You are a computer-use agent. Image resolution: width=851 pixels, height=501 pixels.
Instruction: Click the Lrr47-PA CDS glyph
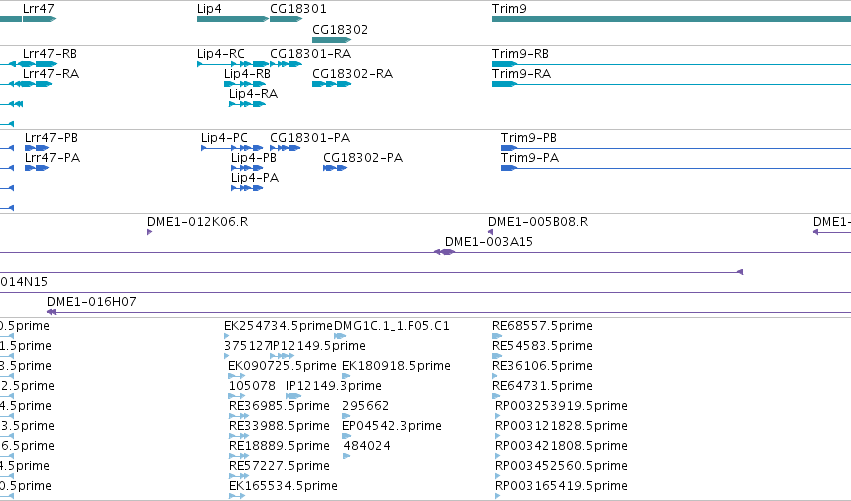click(37, 168)
